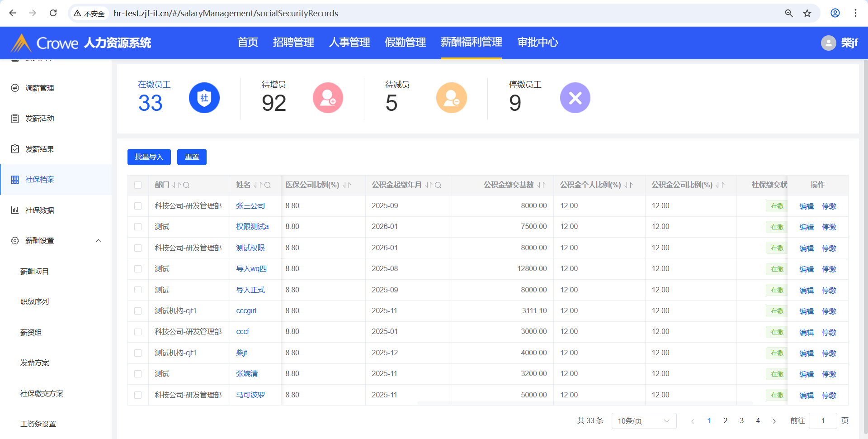Viewport: 868px width, 439px height.
Task: Click the purple 停缴员工 X icon
Action: 575,98
